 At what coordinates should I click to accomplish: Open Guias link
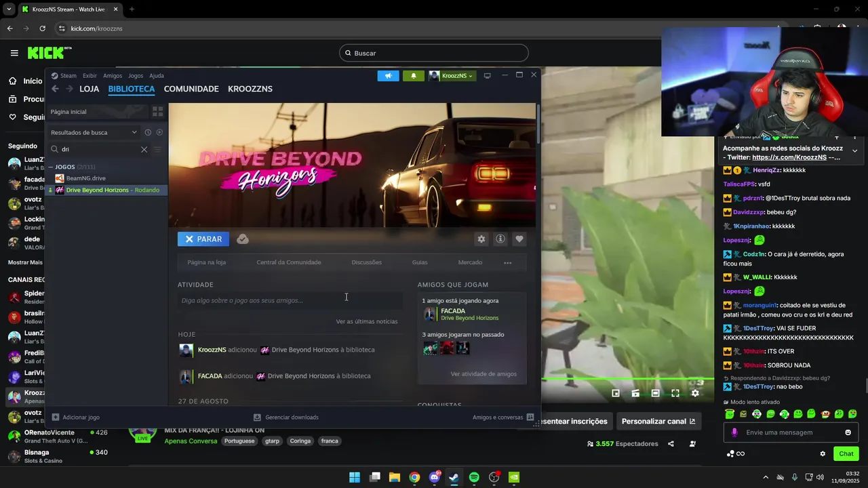(420, 263)
